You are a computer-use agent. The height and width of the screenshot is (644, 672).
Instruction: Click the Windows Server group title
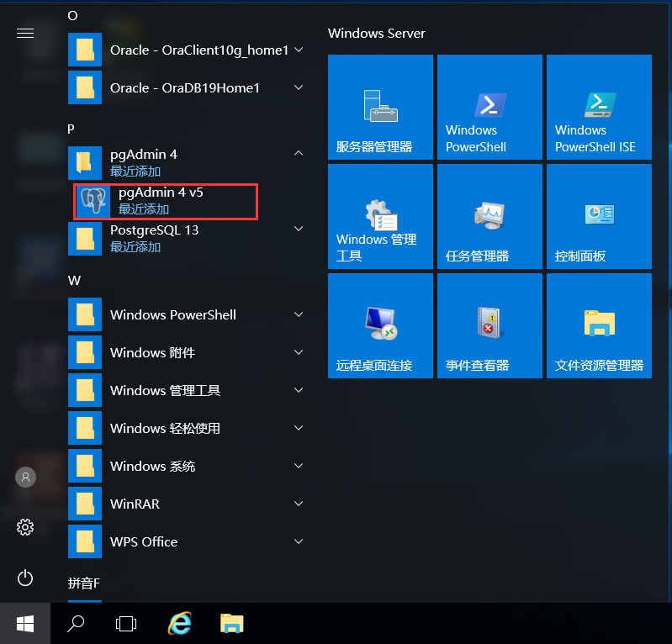click(376, 34)
